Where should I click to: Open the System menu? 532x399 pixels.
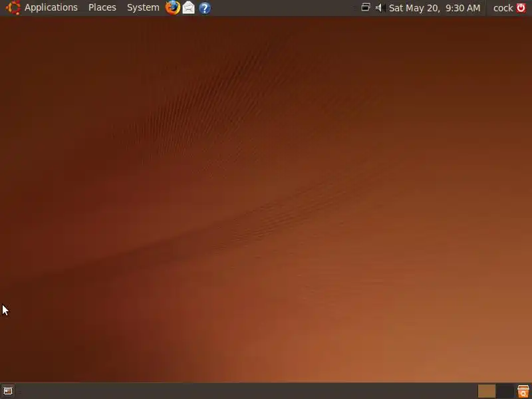[143, 7]
